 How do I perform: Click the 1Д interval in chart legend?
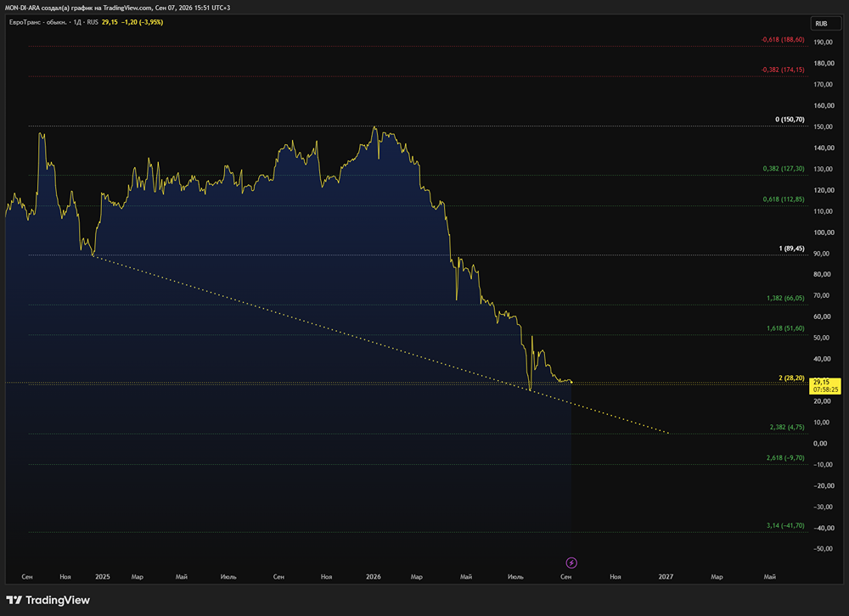[x=77, y=22]
